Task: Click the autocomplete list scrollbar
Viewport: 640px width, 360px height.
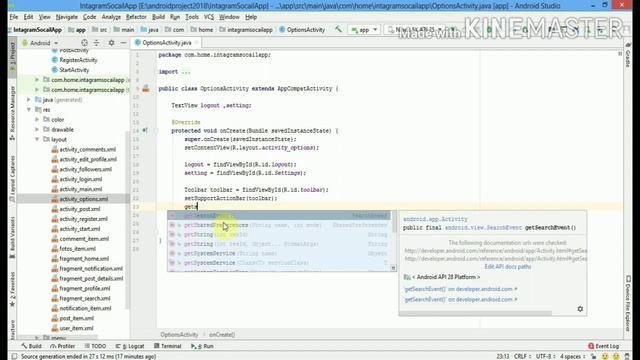Action: [x=393, y=222]
